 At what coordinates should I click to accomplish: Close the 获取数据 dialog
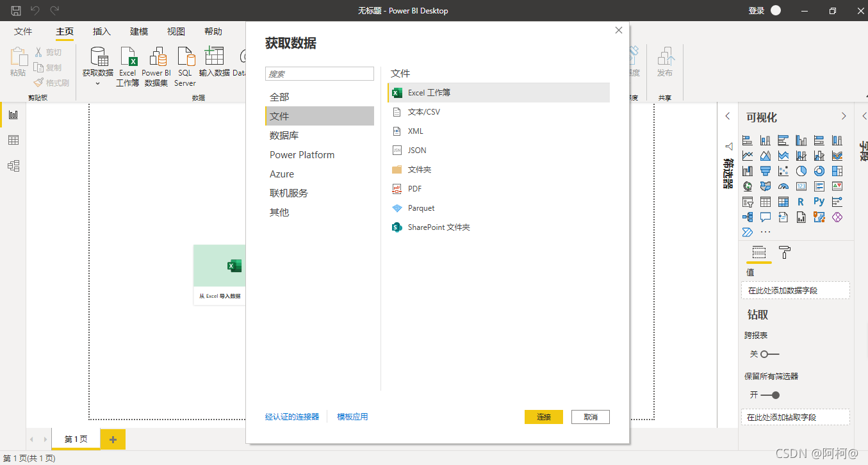pos(619,30)
